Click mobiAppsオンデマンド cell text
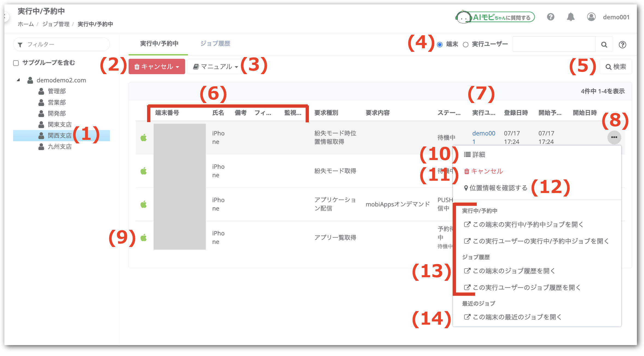The height and width of the screenshot is (356, 644). tap(398, 204)
